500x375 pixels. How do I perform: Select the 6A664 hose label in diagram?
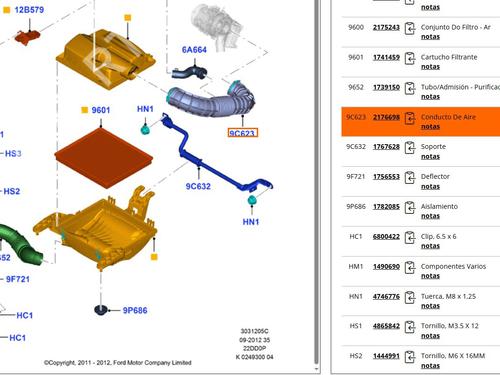(194, 50)
